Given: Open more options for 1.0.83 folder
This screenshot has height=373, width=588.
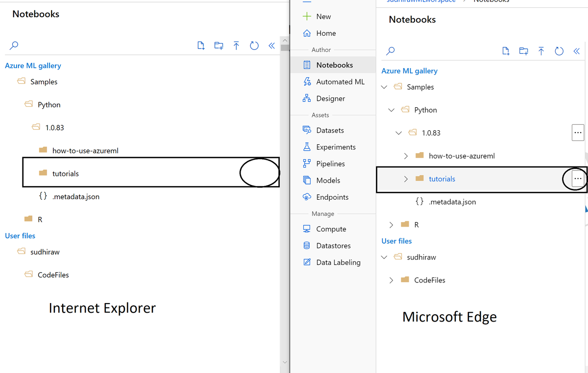Looking at the screenshot, I should [578, 133].
